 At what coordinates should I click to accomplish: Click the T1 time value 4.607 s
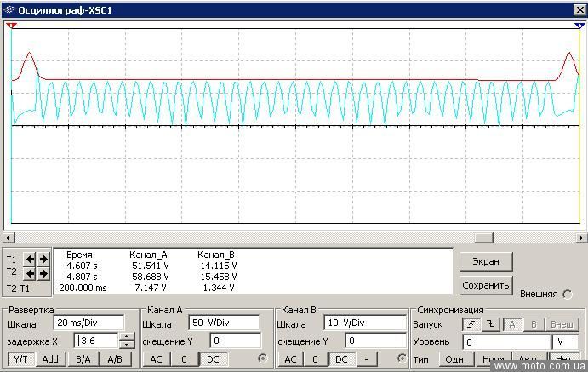tap(82, 266)
